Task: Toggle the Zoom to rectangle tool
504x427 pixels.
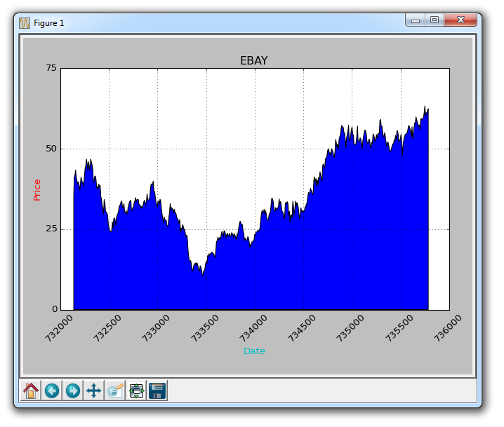Action: [x=115, y=391]
